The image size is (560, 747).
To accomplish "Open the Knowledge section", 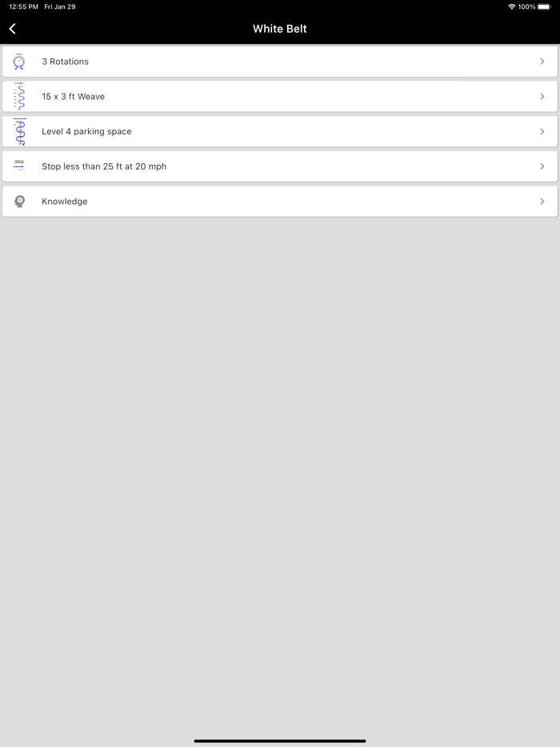I will pos(65,202).
